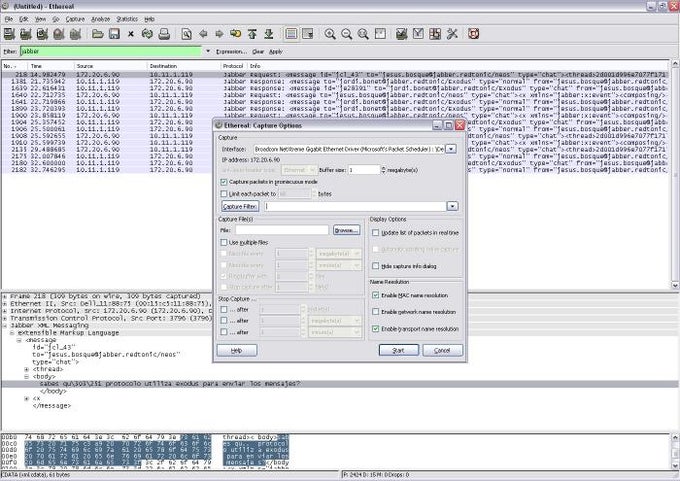
Task: Uncheck Capture packets in promiscuous mode
Action: [x=224, y=182]
